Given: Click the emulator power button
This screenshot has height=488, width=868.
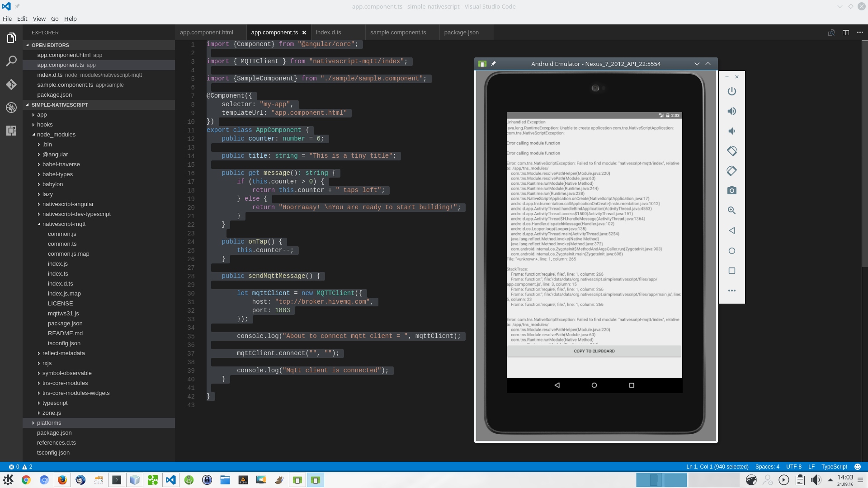Looking at the screenshot, I should tap(731, 91).
